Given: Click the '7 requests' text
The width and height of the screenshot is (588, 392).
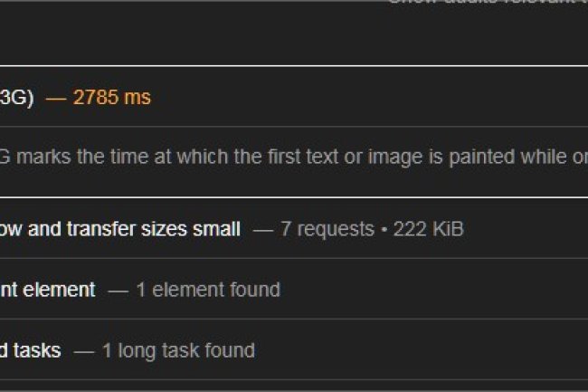Looking at the screenshot, I should (327, 229).
